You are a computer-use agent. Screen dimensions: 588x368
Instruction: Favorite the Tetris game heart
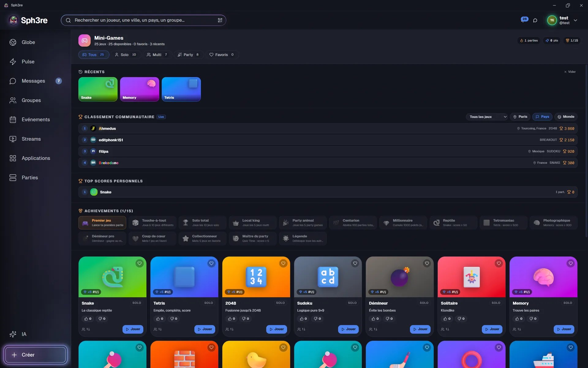pos(211,263)
